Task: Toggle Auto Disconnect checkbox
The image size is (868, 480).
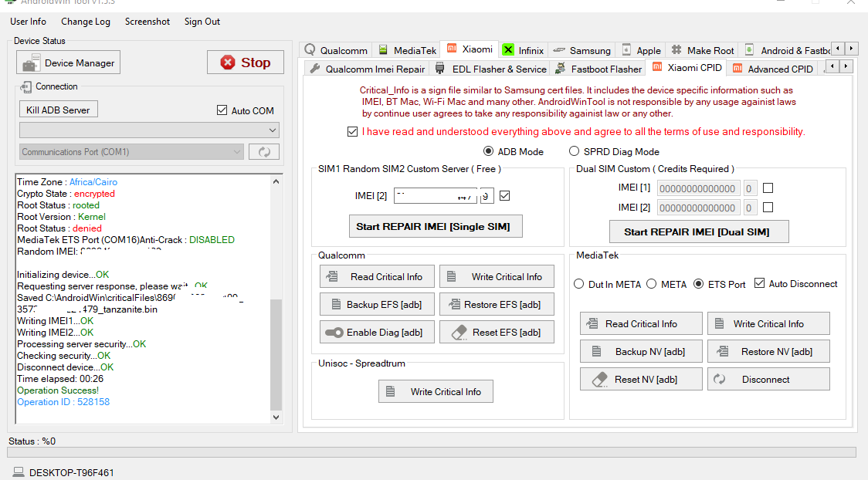Action: pyautogui.click(x=760, y=283)
